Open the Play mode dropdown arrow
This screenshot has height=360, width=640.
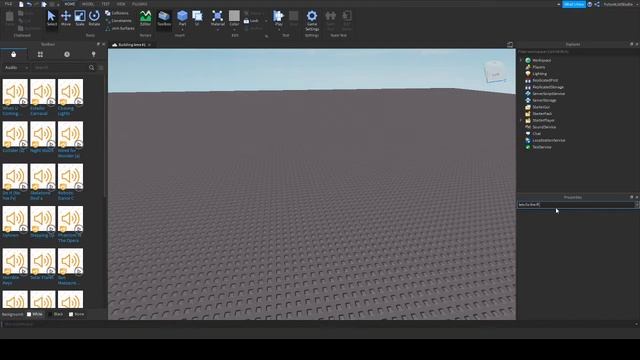(x=279, y=29)
